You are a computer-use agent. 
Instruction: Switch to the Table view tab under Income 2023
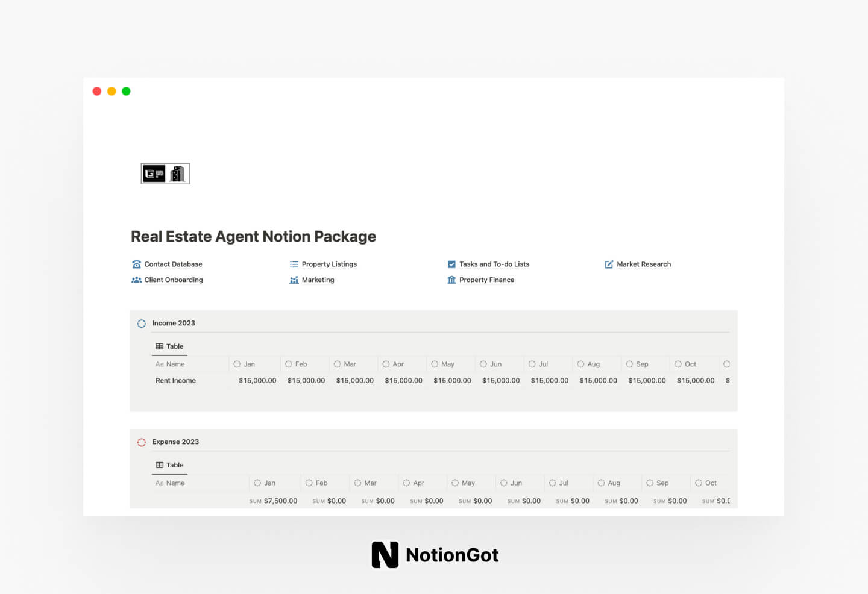coord(169,346)
